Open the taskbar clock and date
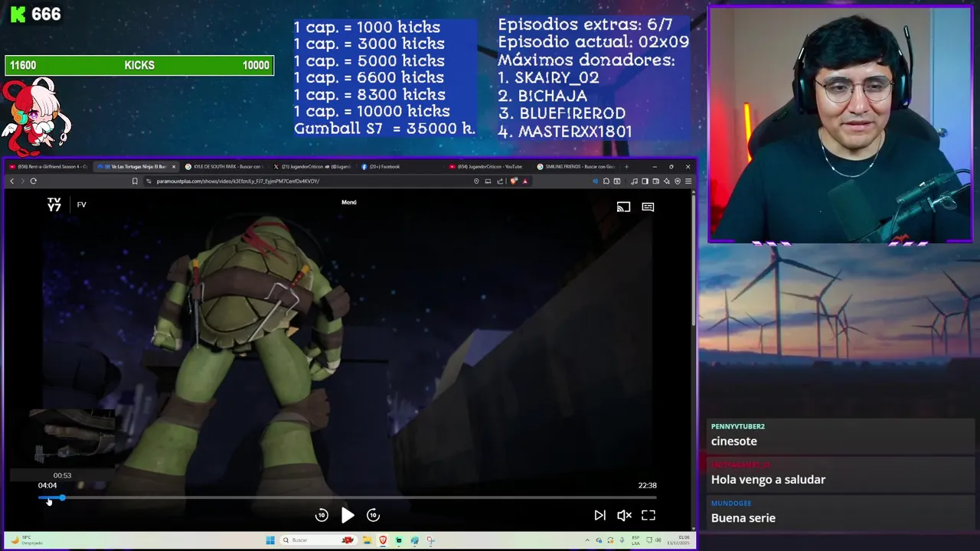Viewport: 980px width, 551px height. 678,540
